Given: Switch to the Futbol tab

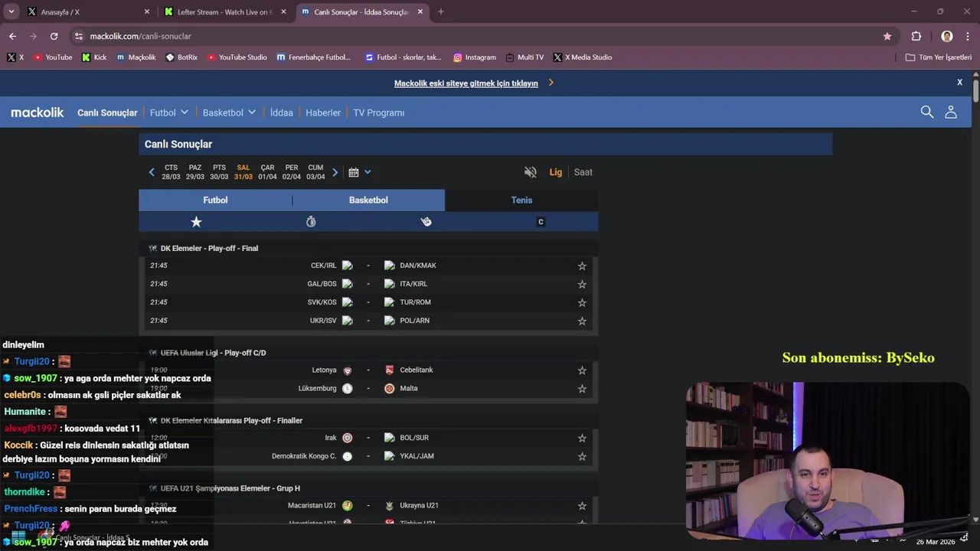Looking at the screenshot, I should click(215, 200).
